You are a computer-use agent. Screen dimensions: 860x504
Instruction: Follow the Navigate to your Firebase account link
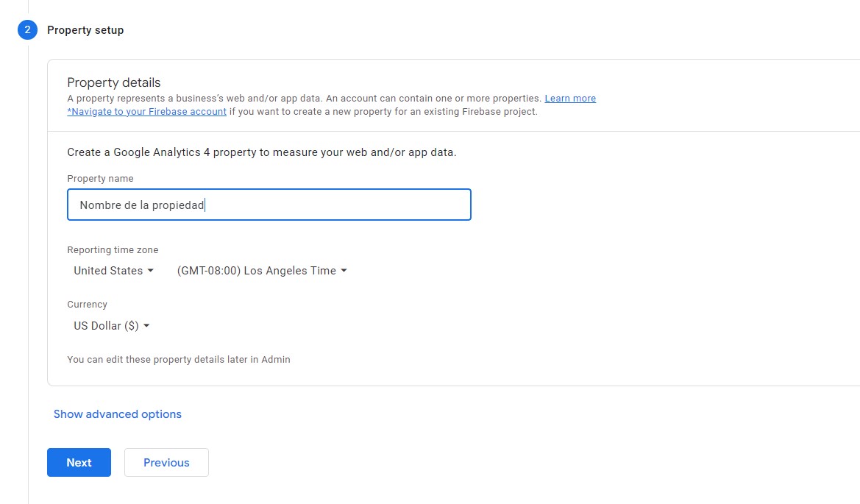point(147,111)
